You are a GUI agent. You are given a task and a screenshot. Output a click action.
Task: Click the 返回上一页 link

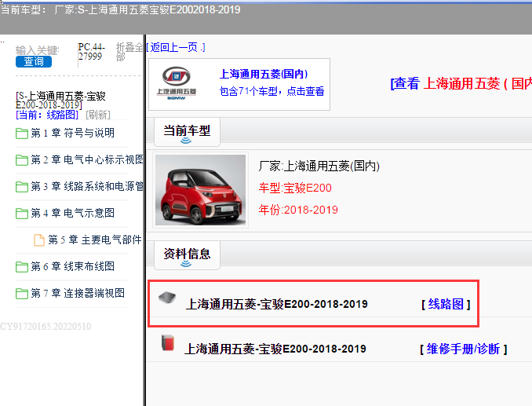pyautogui.click(x=176, y=47)
